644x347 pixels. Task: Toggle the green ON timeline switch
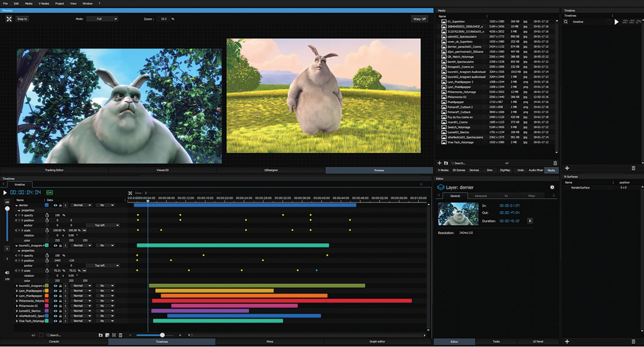50,192
